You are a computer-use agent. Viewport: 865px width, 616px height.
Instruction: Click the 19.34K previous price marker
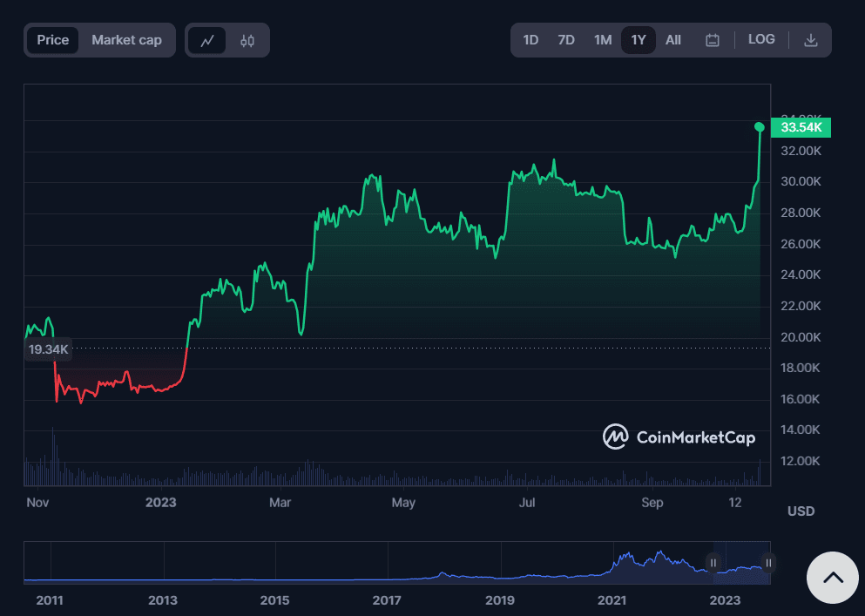pyautogui.click(x=48, y=349)
